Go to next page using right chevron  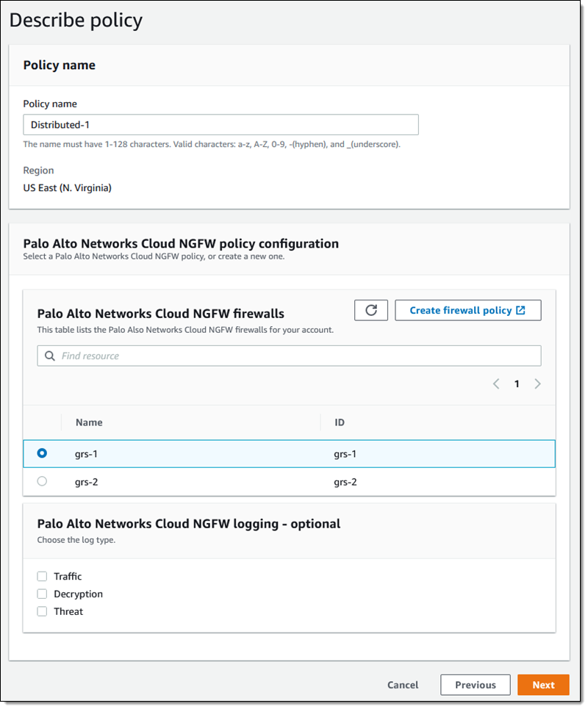pos(537,384)
